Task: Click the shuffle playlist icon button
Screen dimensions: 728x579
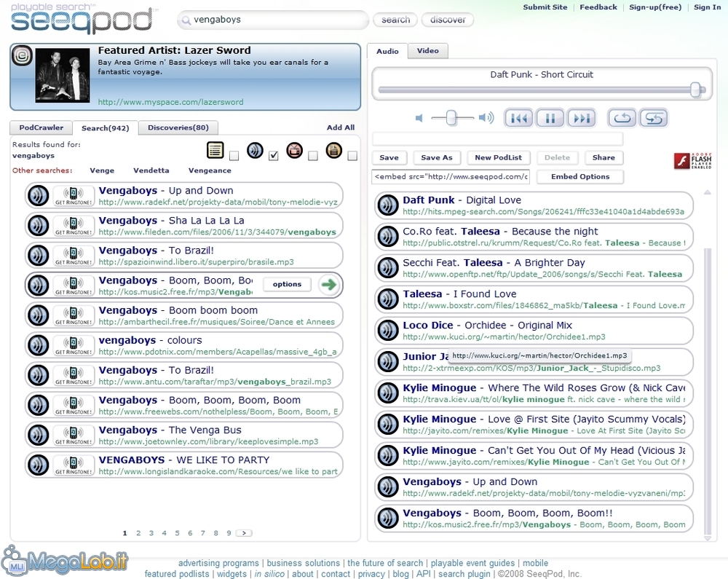Action: coord(653,118)
